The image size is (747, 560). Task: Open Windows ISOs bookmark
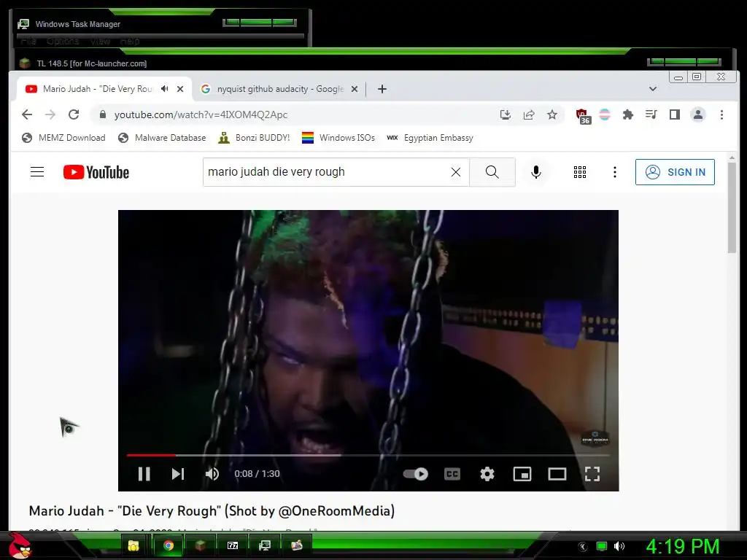338,138
